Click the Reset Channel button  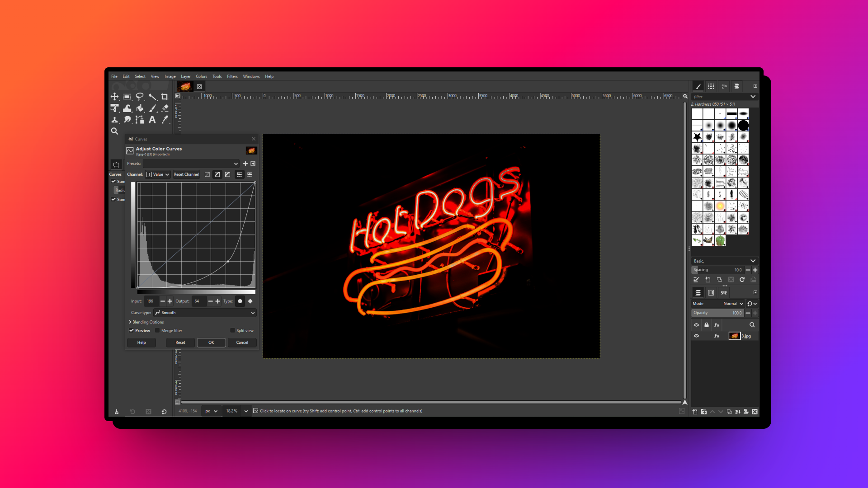[186, 174]
